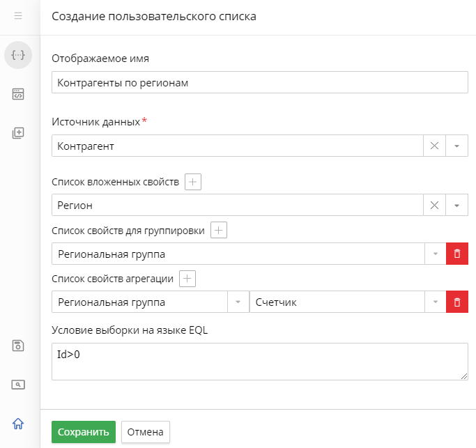
Task: Click the textarea resize handle
Action: [x=464, y=376]
